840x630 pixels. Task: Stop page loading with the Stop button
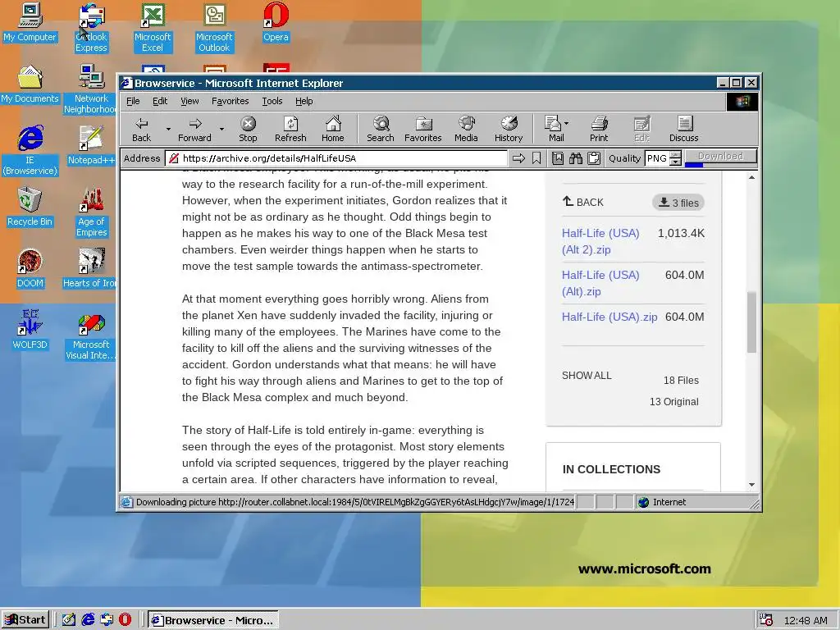248,130
